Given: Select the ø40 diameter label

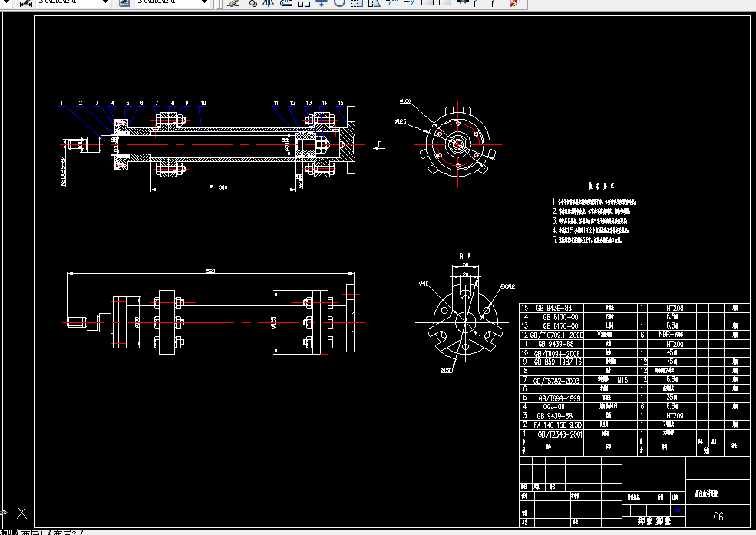Looking at the screenshot, I should 424,283.
